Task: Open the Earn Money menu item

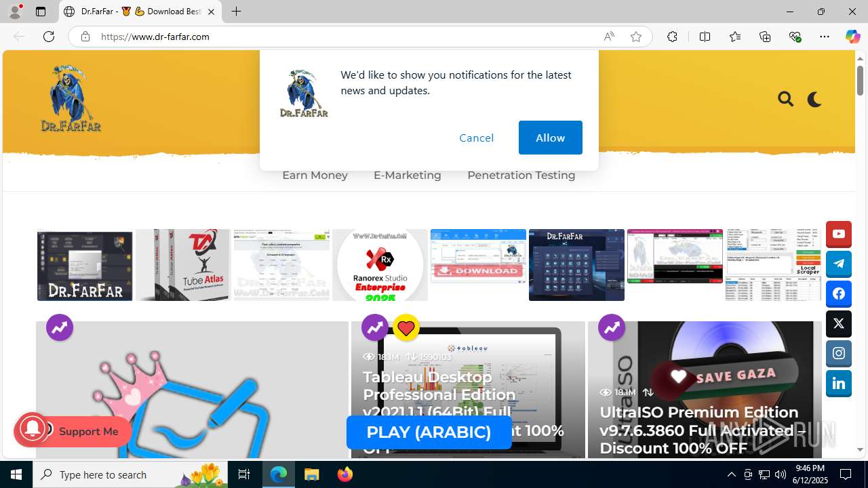Action: [315, 175]
